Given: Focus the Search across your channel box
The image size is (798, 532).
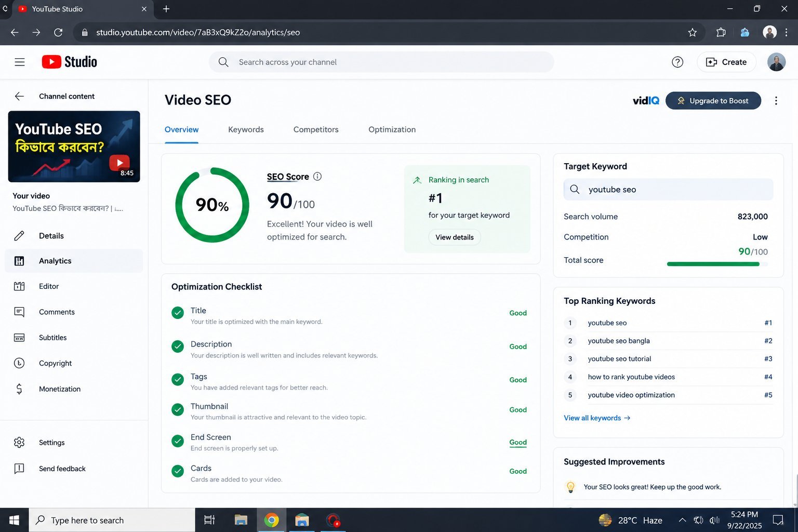Looking at the screenshot, I should click(x=381, y=62).
